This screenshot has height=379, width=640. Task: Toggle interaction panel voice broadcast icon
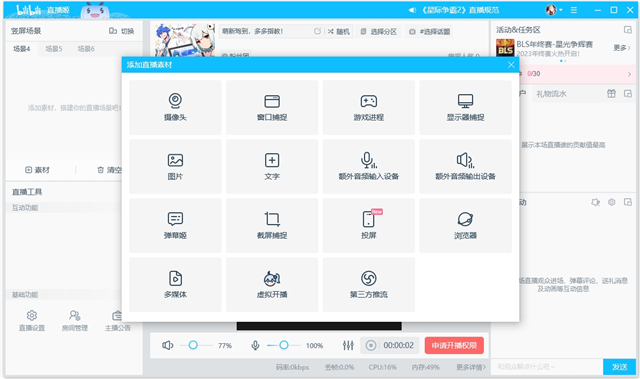(596, 202)
